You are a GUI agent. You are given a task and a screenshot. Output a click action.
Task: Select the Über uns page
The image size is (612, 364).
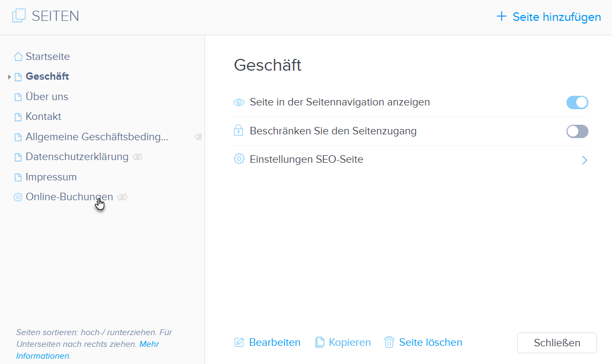pos(47,97)
